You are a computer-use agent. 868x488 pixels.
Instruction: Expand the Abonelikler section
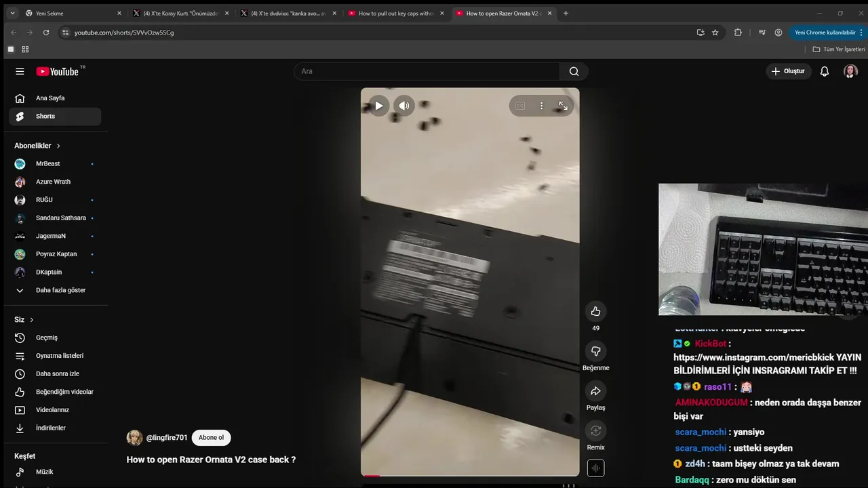click(37, 146)
